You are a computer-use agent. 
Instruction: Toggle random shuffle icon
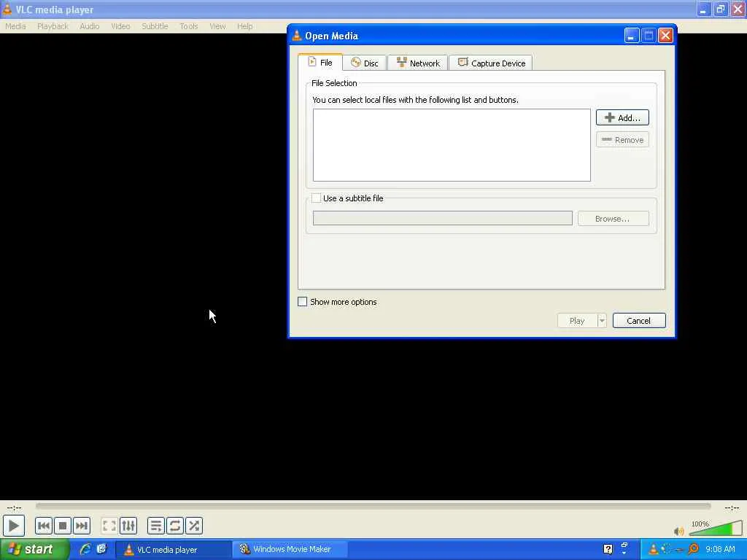[194, 526]
